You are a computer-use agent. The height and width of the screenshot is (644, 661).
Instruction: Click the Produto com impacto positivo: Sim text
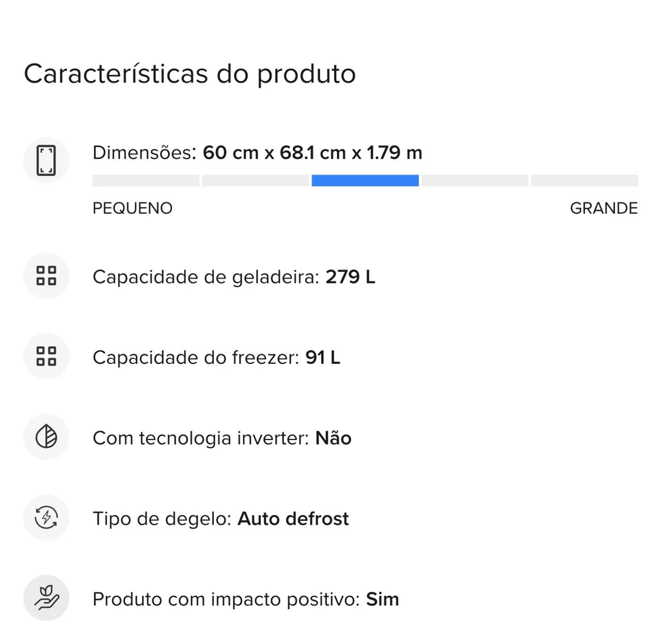245,599
